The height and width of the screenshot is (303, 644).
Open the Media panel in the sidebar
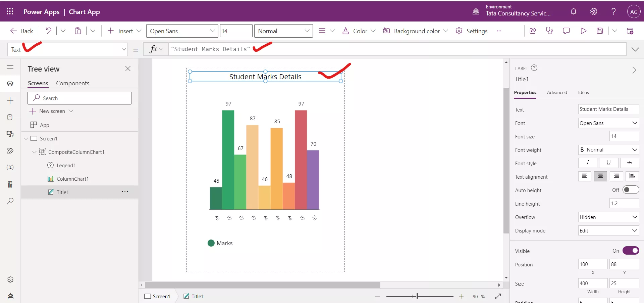pos(10,134)
